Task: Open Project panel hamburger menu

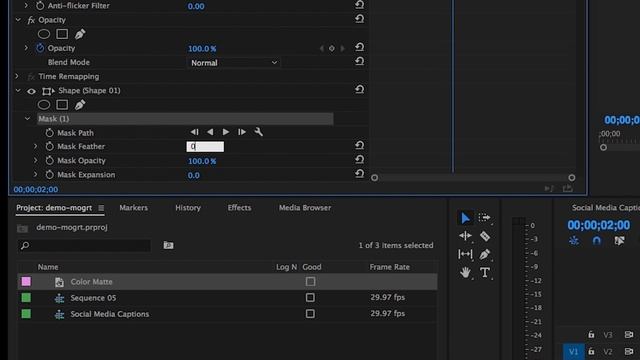Action: point(101,208)
